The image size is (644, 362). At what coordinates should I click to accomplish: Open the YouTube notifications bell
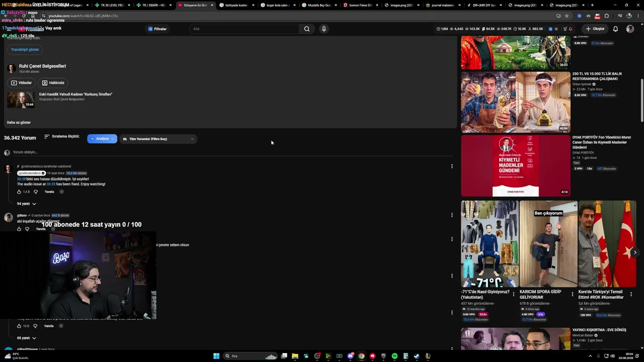615,29
